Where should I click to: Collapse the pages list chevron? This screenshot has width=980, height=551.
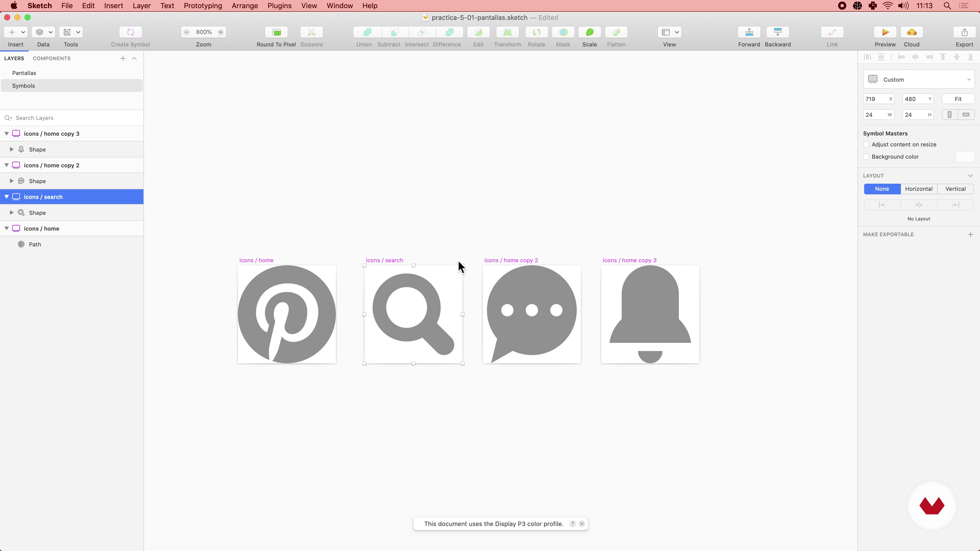pyautogui.click(x=134, y=58)
